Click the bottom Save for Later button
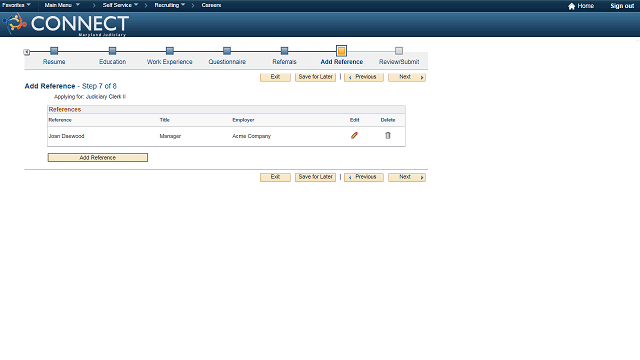This screenshot has width=640, height=360. pos(316,177)
